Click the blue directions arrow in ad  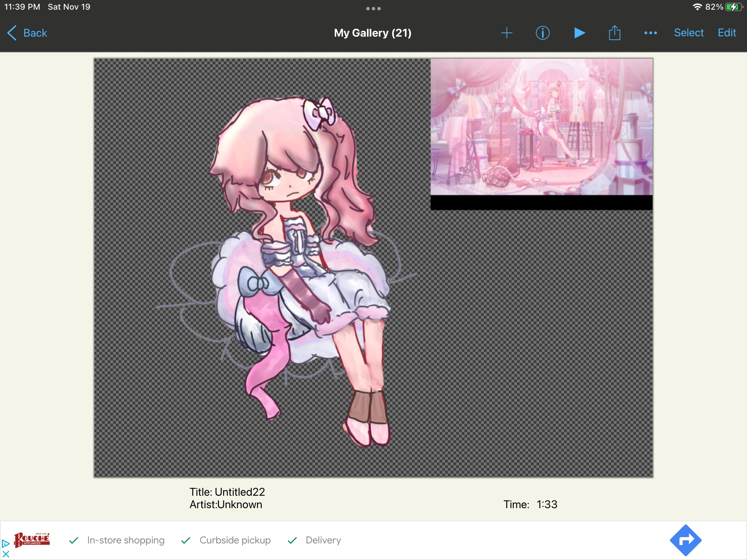click(685, 540)
